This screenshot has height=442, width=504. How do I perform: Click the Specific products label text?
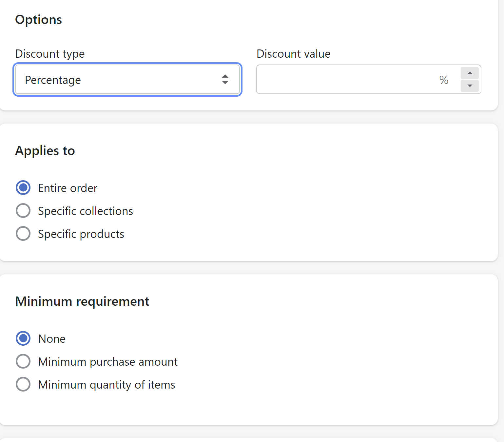[x=81, y=234]
